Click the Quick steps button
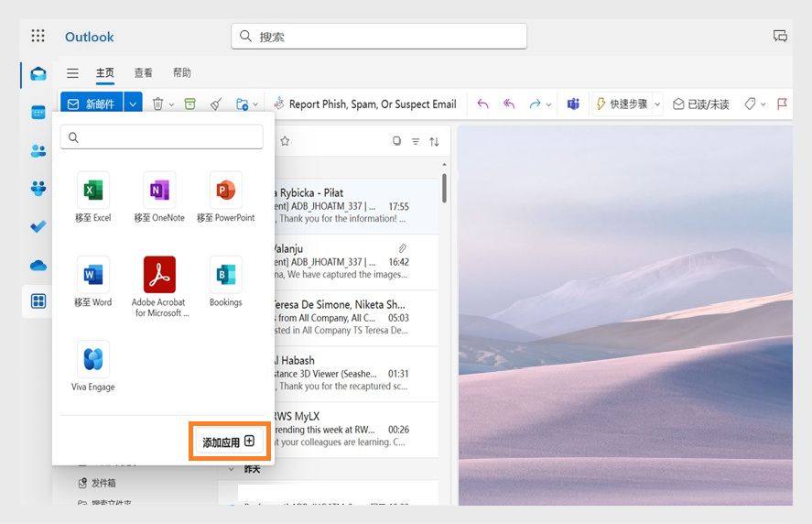 tap(622, 104)
